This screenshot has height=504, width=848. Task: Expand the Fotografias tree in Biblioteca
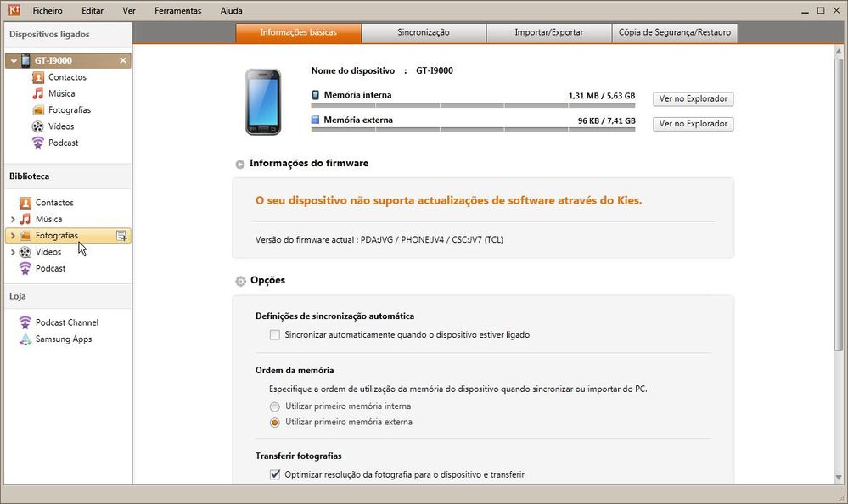[x=14, y=235]
